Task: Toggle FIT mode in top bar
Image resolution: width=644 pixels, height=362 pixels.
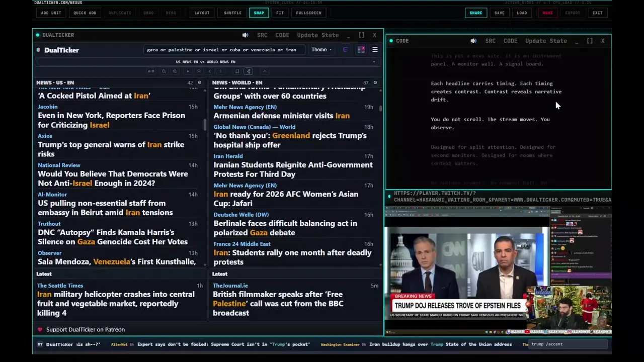Action: point(280,13)
